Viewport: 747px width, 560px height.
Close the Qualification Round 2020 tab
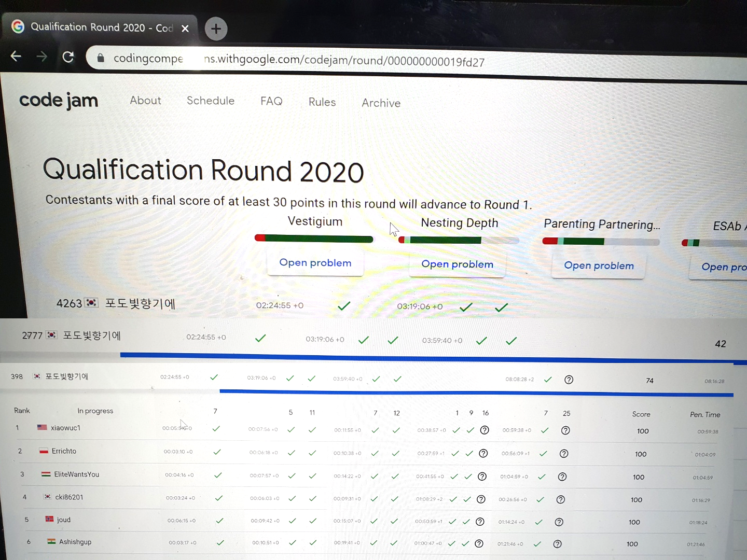coord(185,29)
